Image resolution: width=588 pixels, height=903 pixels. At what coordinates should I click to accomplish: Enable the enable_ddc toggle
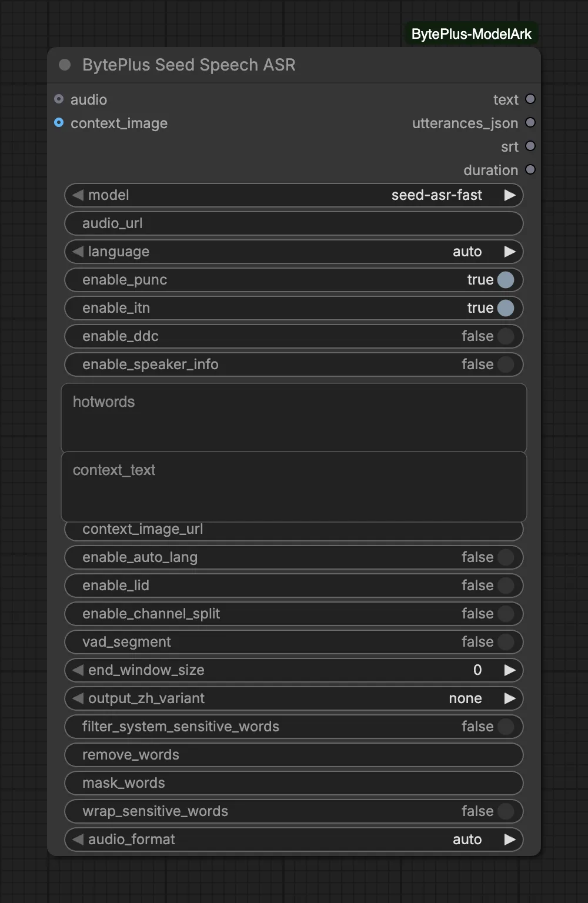(506, 336)
